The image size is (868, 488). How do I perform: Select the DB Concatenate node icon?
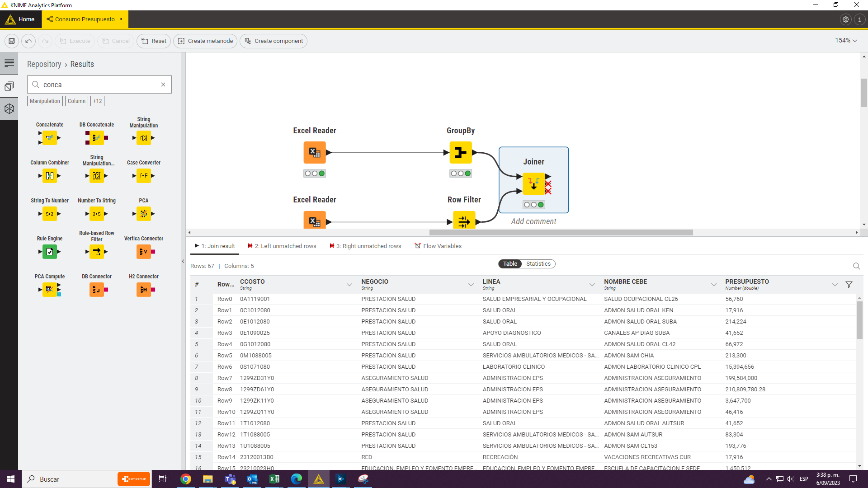[97, 138]
